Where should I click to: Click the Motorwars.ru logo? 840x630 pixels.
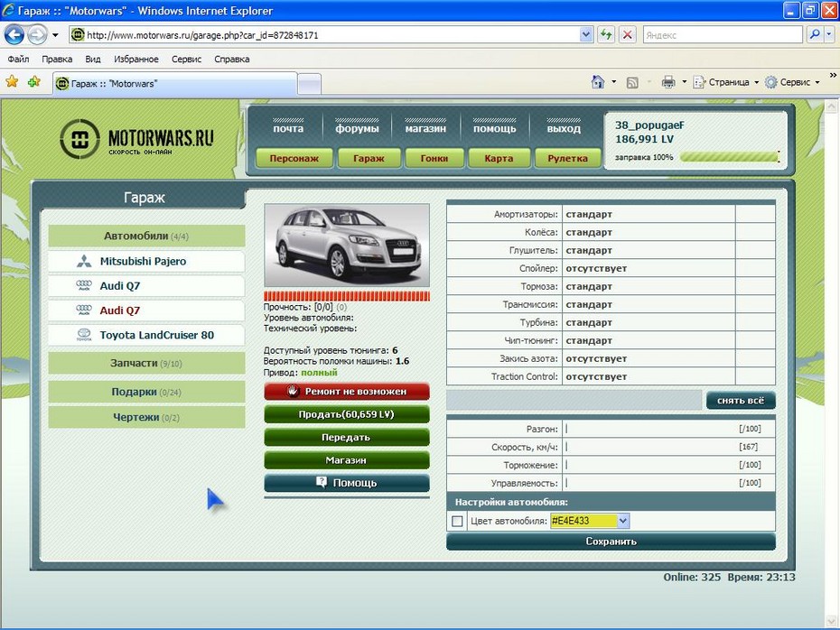tap(136, 139)
